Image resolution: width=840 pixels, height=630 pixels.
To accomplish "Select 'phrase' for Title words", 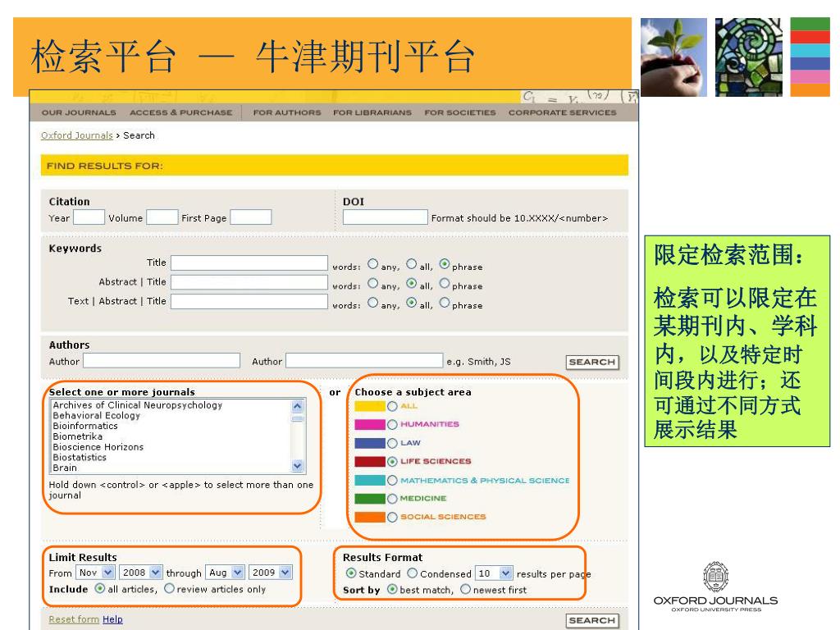I will tap(445, 264).
